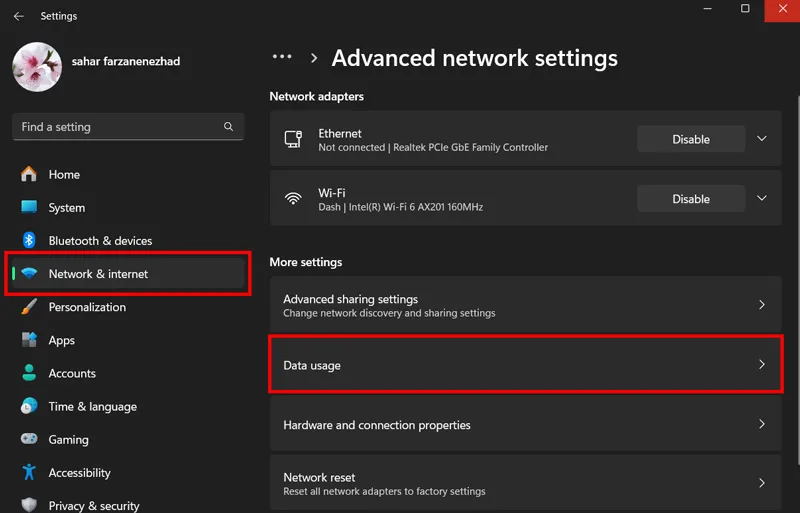Open Home via its house icon
800x513 pixels.
pyautogui.click(x=29, y=174)
